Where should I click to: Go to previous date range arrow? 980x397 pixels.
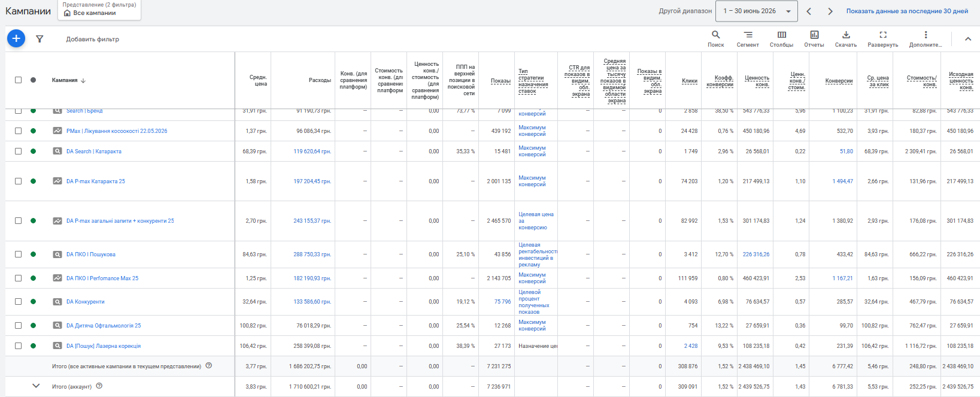[809, 11]
